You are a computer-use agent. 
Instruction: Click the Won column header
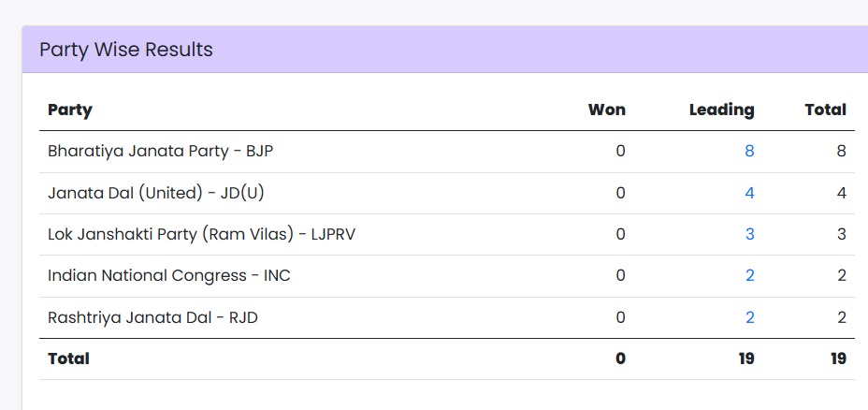(x=606, y=110)
